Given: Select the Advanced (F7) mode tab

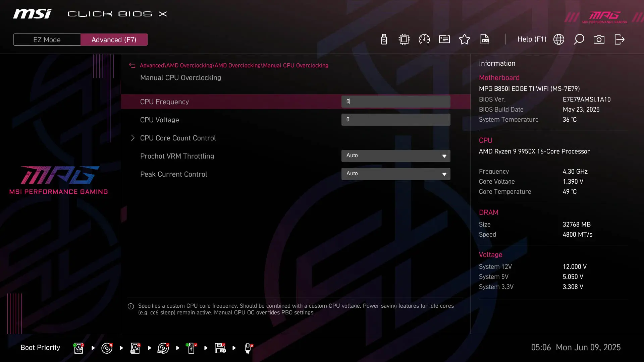Looking at the screenshot, I should tap(114, 40).
